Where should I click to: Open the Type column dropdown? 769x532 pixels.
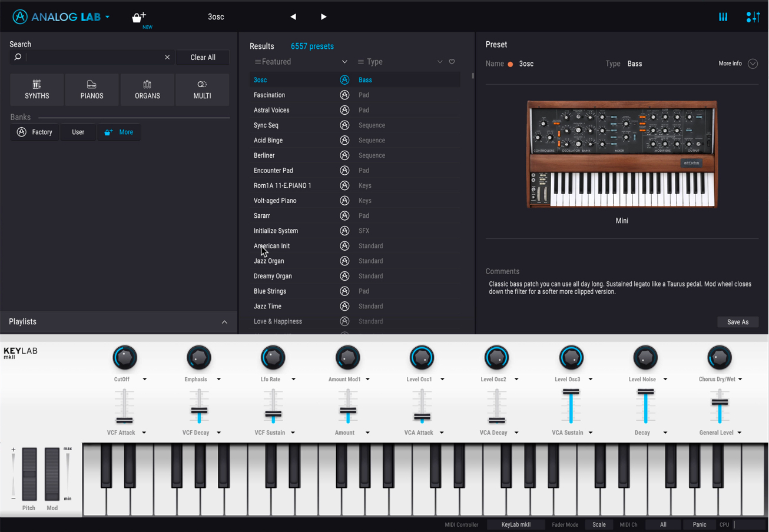click(400, 62)
